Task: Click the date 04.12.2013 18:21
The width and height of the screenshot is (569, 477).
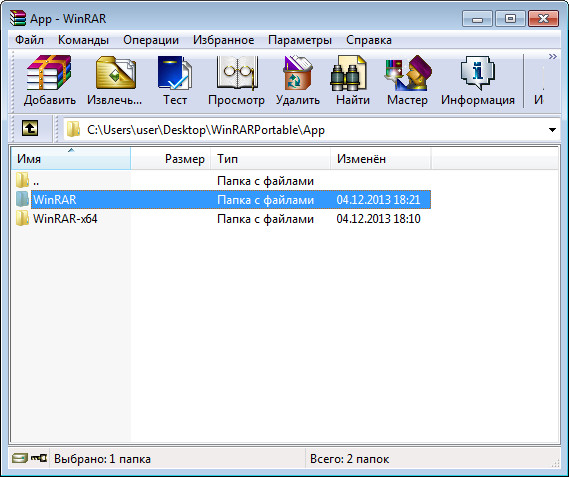Action: (378, 200)
